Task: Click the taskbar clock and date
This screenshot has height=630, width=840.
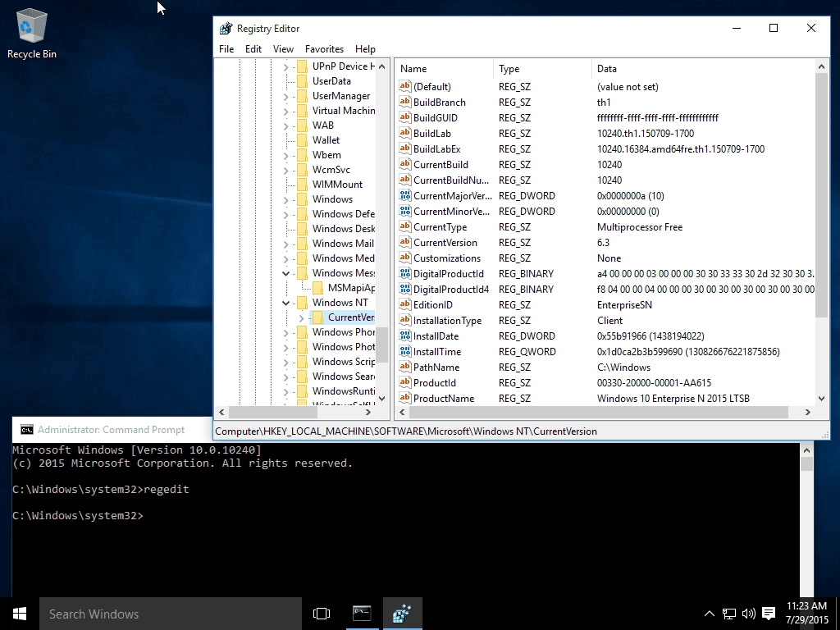Action: pos(807,613)
